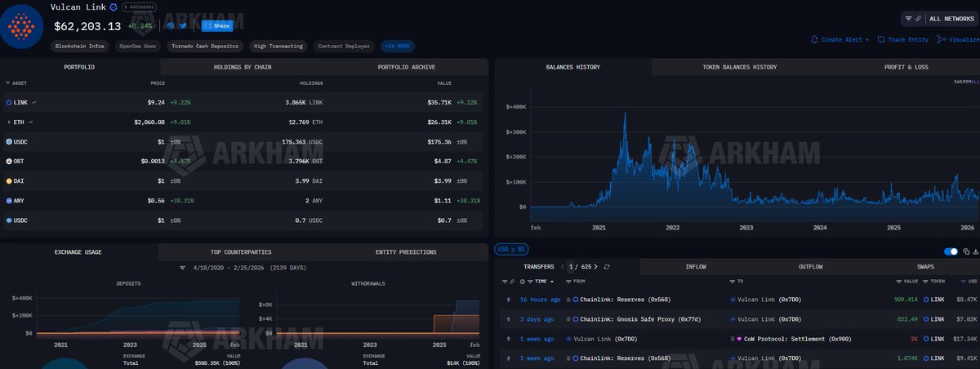This screenshot has width=980, height=369.
Task: Click Create Alert link
Action: [846, 39]
